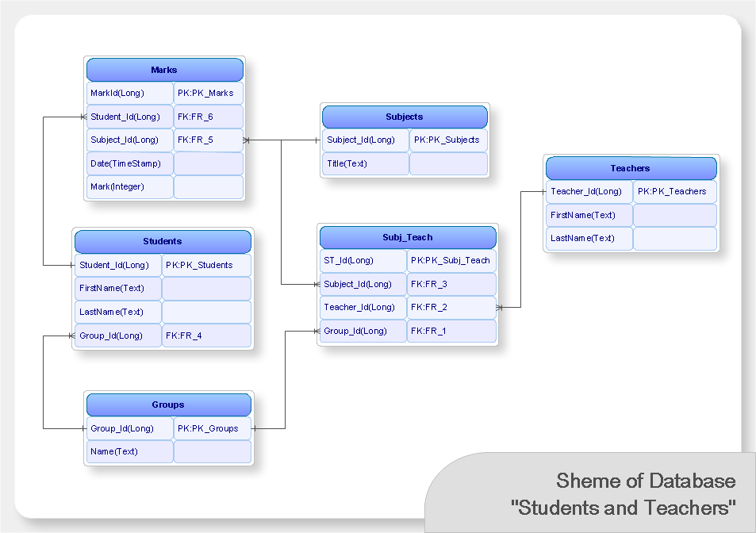Select the PK:PK_Groups cell
This screenshot has width=756, height=533.
click(213, 428)
